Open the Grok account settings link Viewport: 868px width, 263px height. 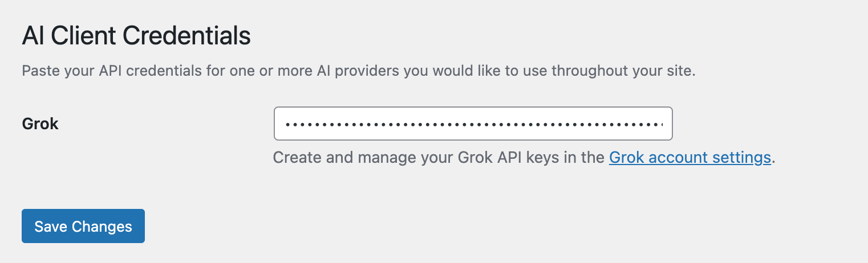coord(689,158)
